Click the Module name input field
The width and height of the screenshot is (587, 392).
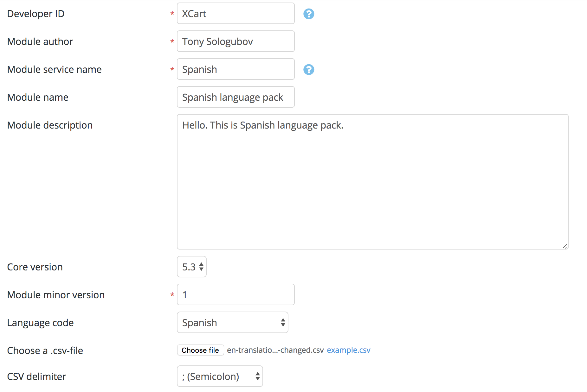[235, 97]
